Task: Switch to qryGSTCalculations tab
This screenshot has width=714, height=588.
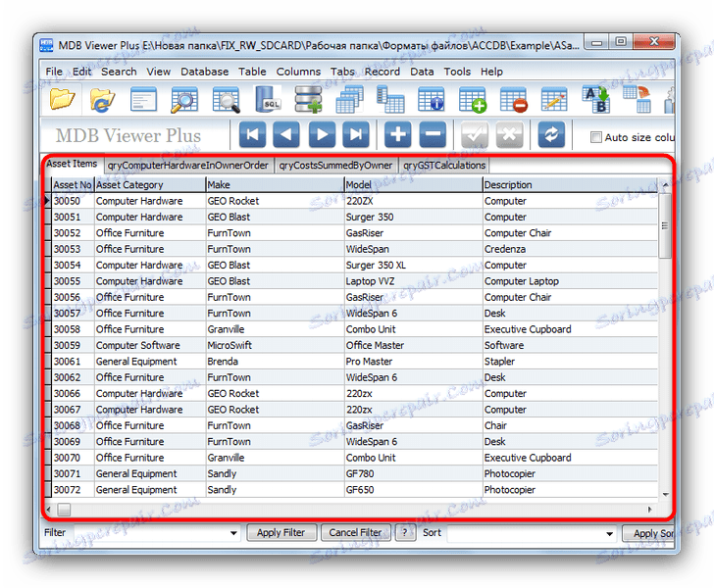Action: coord(444,166)
